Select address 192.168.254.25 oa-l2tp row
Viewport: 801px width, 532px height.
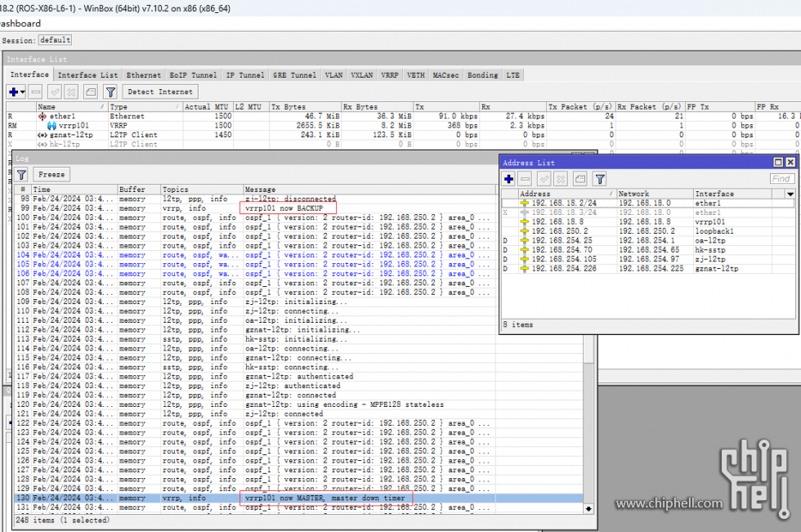(x=647, y=240)
